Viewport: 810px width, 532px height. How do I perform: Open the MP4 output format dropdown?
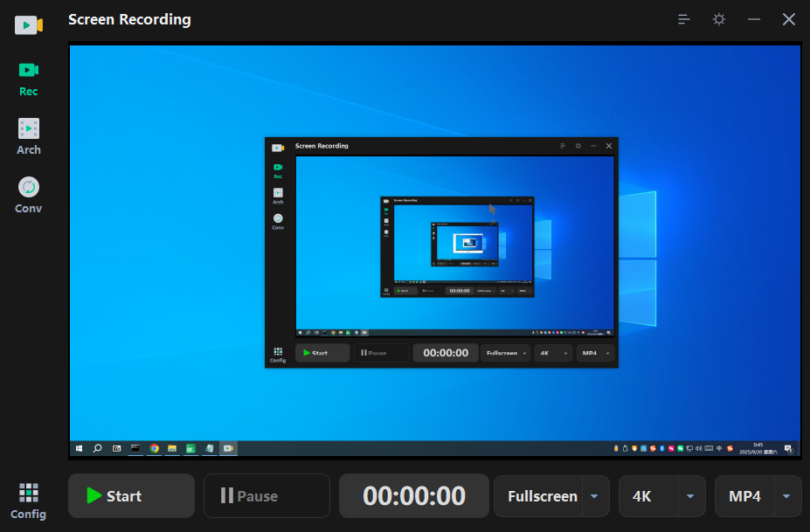[x=786, y=495]
